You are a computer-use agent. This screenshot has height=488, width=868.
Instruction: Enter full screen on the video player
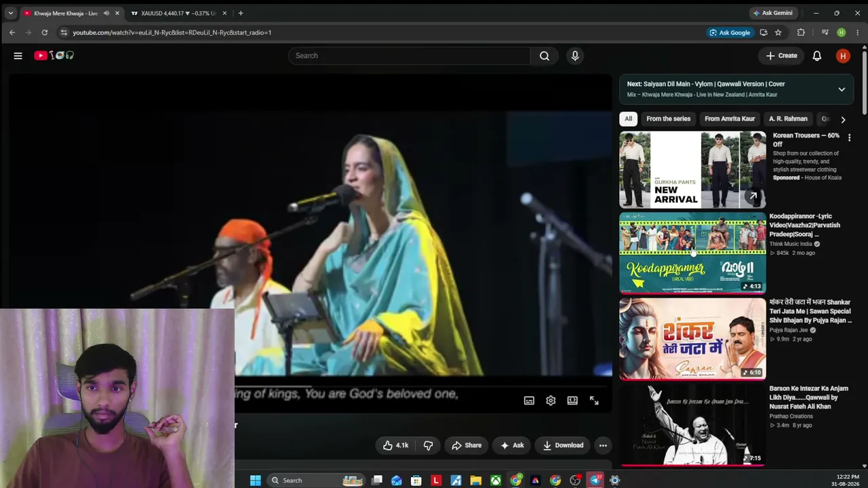point(594,401)
